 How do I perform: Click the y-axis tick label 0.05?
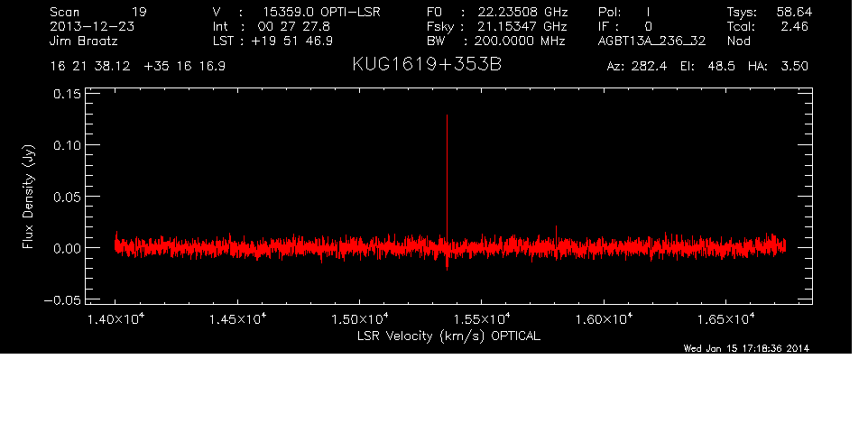pos(67,197)
